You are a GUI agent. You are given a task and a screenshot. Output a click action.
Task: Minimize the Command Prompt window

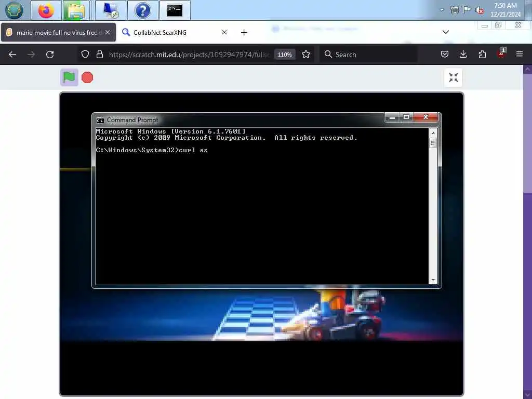click(x=392, y=117)
